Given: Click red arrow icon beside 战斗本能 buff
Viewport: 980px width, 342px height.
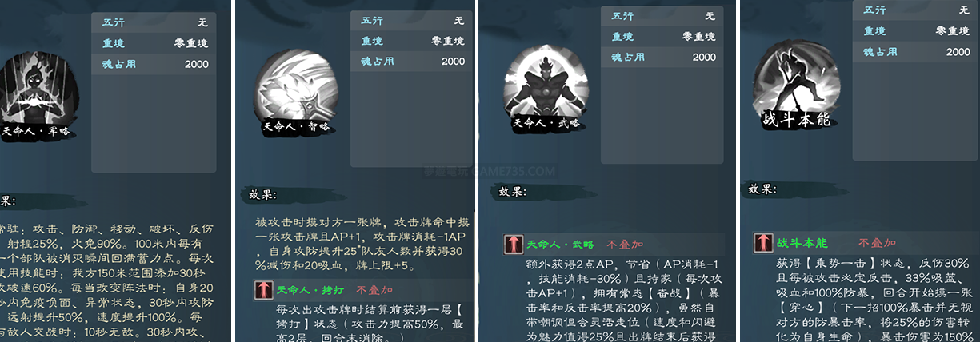Looking at the screenshot, I should tap(762, 243).
